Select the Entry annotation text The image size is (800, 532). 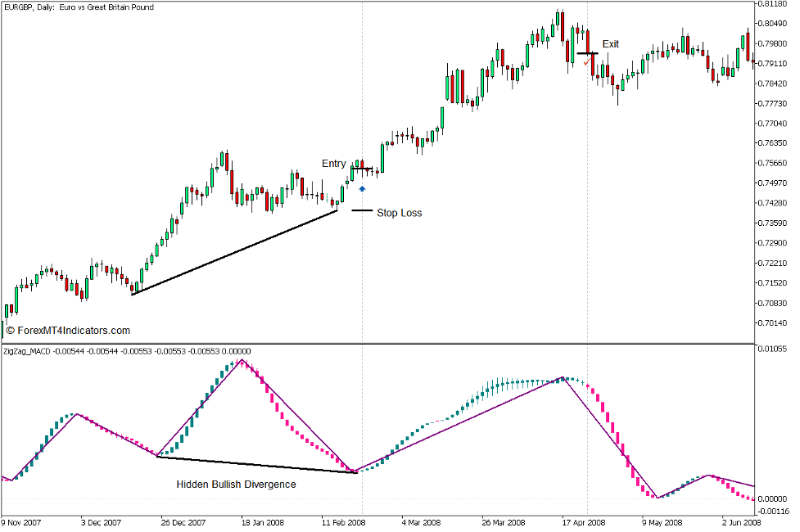pyautogui.click(x=333, y=163)
